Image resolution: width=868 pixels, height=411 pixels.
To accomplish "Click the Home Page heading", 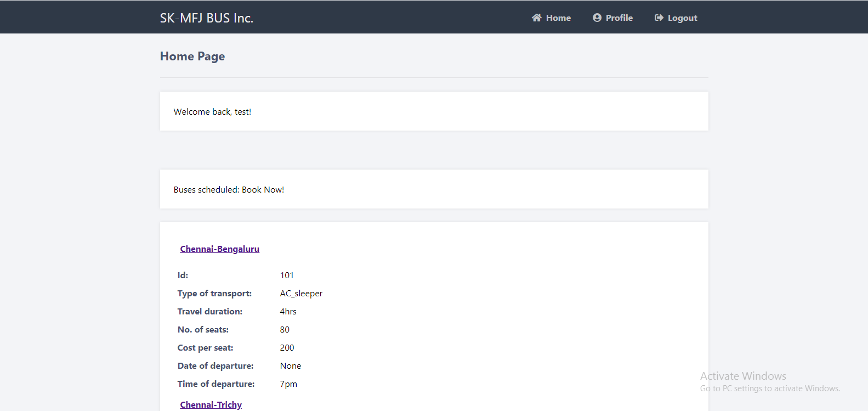I will [x=192, y=57].
